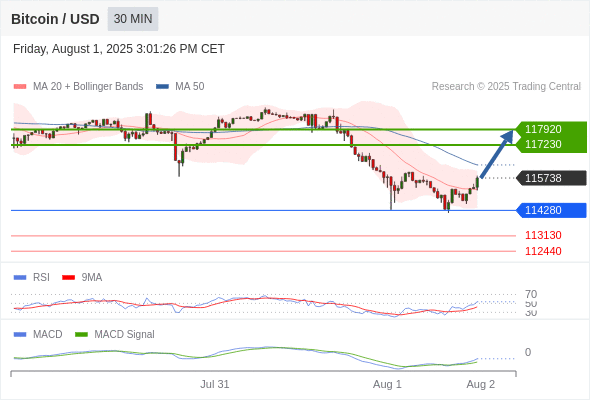Click the MA 50 legend swatch

[162, 87]
